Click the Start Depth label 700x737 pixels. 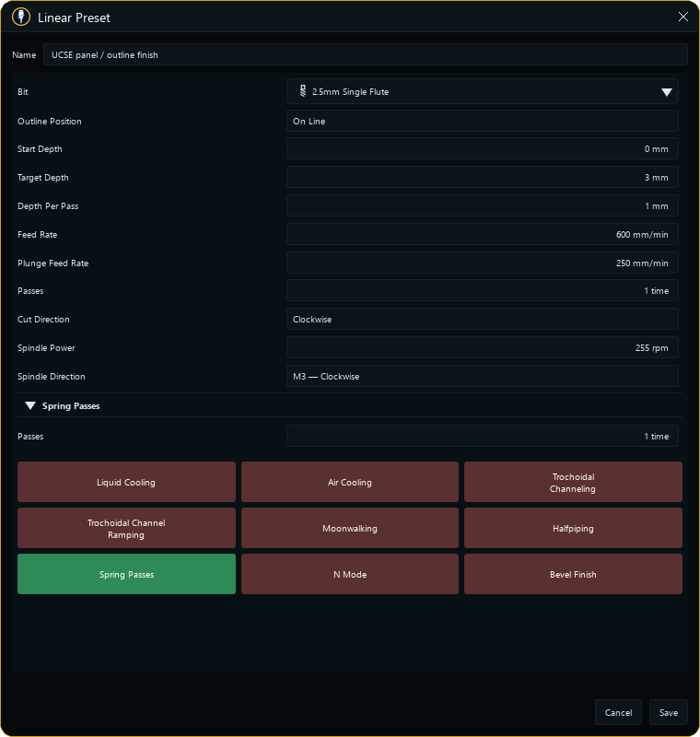click(40, 149)
